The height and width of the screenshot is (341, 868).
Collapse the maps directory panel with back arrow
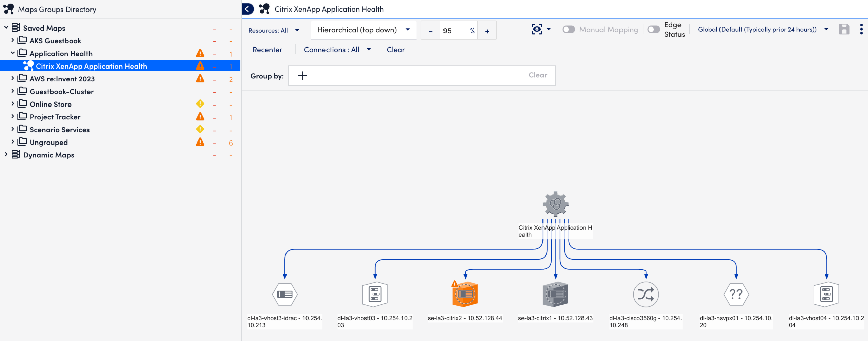click(x=248, y=9)
